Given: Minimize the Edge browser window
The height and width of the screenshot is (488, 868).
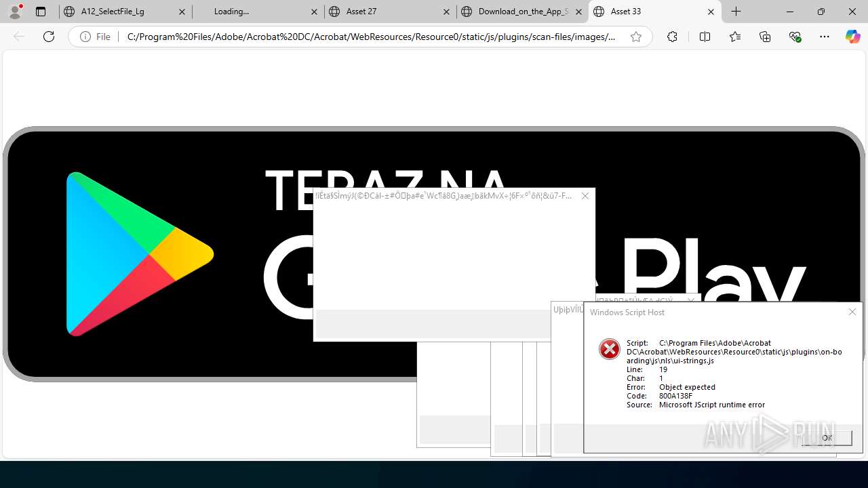Looking at the screenshot, I should (790, 12).
